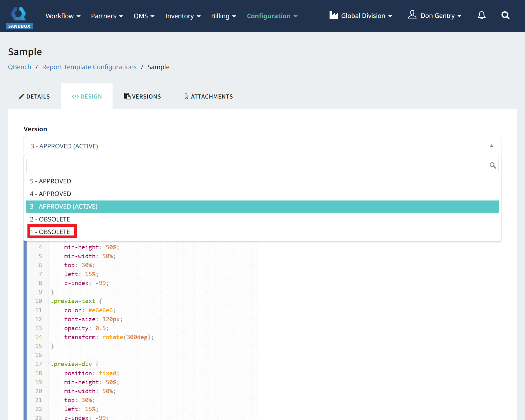This screenshot has height=420, width=525.
Task: Click the user profile icon
Action: (412, 15)
